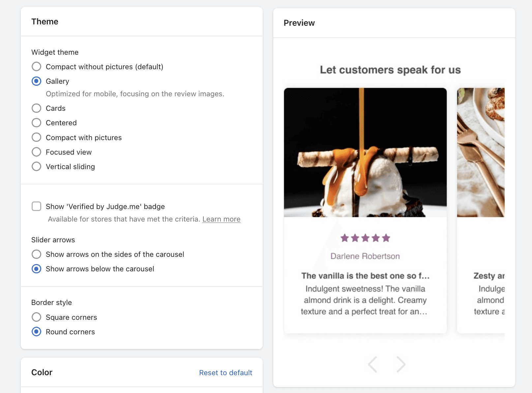Click the ice cream dessert review image
The image size is (532, 393).
[365, 152]
